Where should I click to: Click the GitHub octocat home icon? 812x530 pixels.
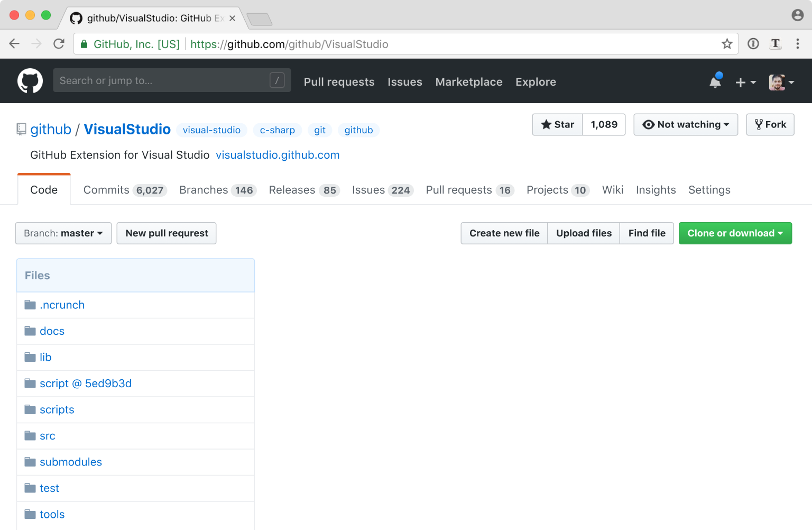tap(30, 80)
